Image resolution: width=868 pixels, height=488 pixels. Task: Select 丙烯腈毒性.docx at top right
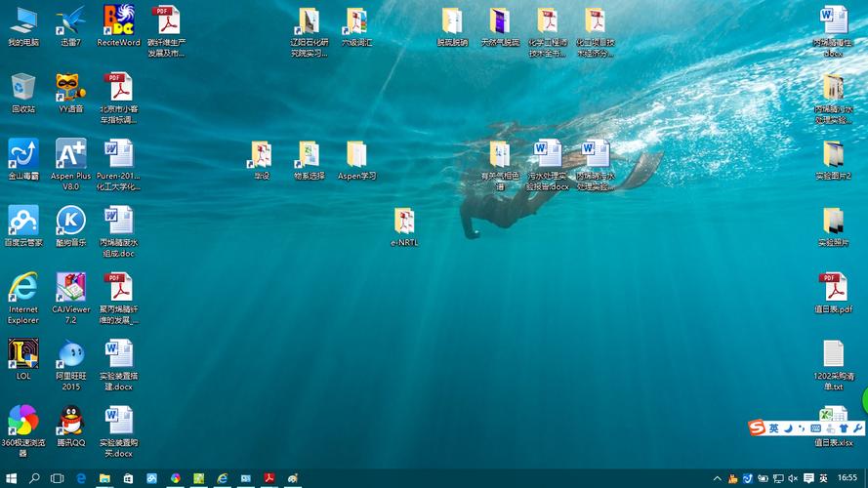[x=833, y=31]
